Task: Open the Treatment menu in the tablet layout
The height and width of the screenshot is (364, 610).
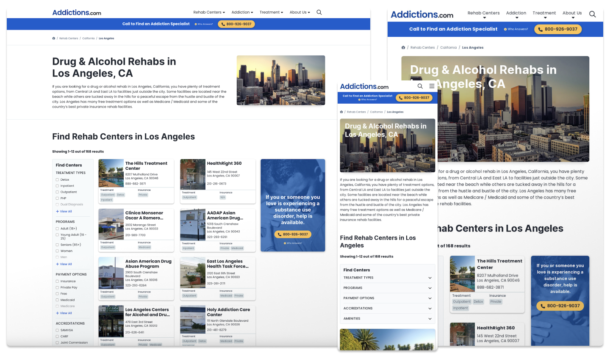Action: coord(544,13)
